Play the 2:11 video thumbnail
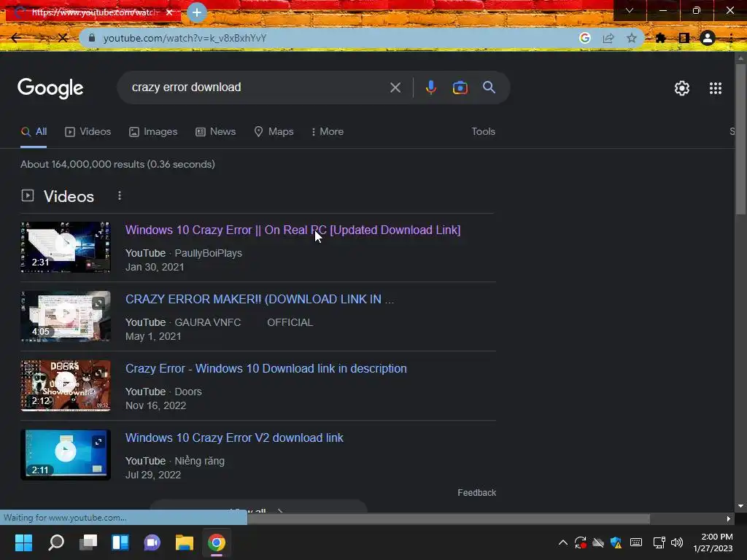This screenshot has height=560, width=747. pyautogui.click(x=66, y=455)
